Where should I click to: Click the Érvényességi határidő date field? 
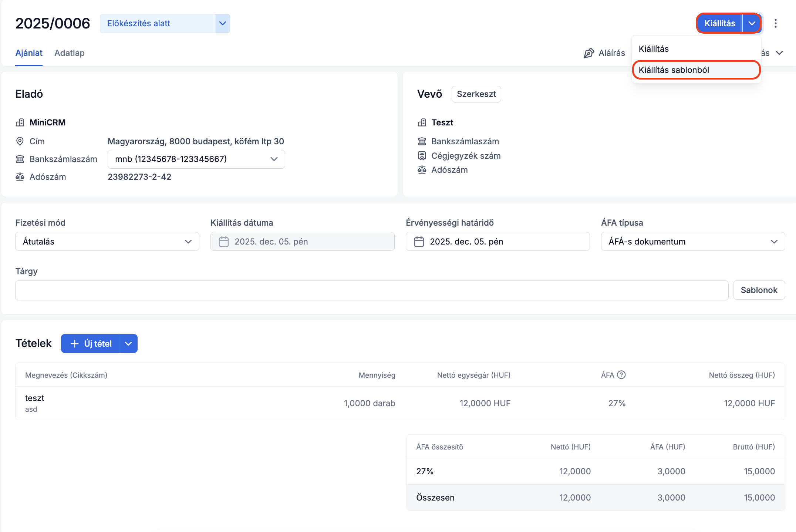pos(498,242)
